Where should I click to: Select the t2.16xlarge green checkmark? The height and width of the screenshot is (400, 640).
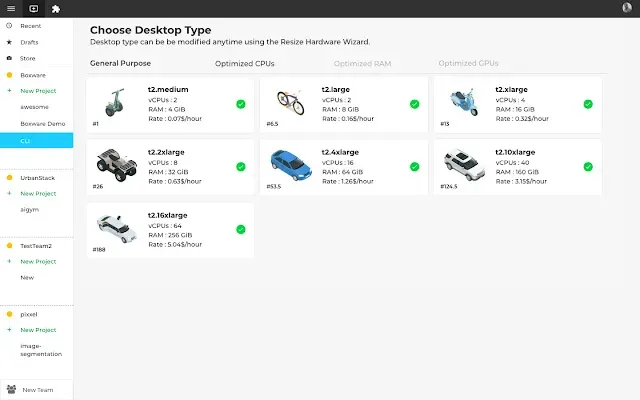coord(241,229)
